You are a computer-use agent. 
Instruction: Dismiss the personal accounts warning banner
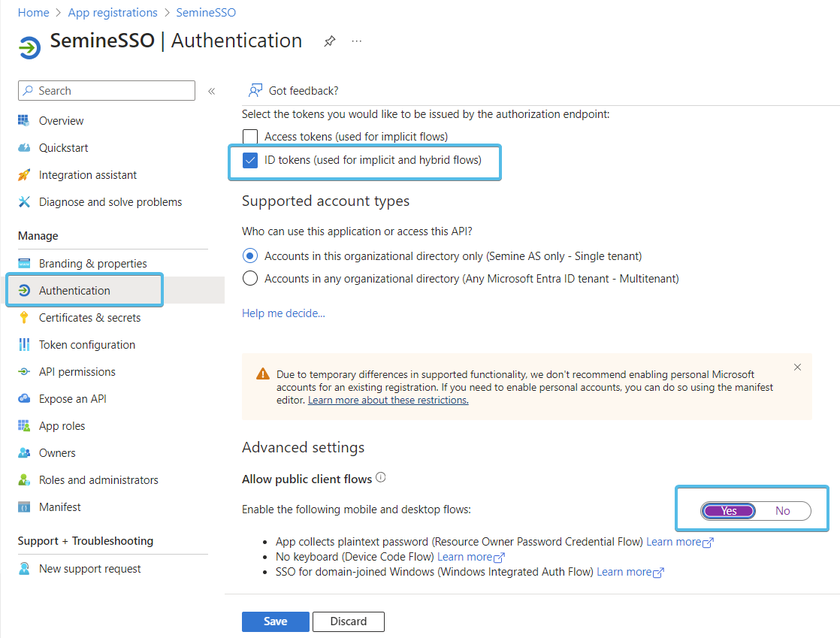pos(797,367)
